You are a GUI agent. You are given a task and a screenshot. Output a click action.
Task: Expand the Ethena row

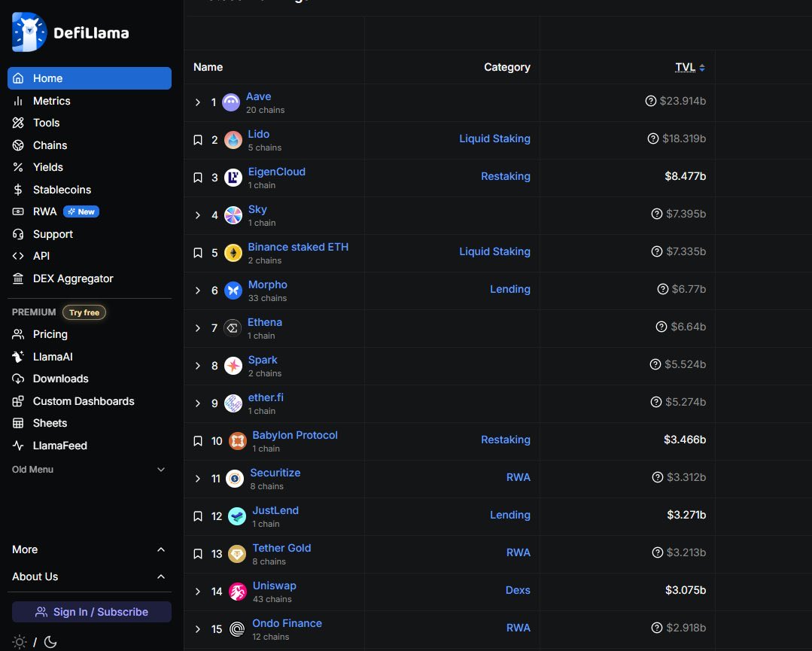coord(198,328)
